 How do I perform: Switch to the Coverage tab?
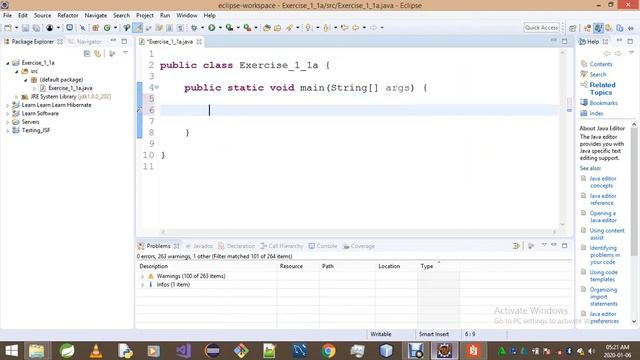coord(359,246)
